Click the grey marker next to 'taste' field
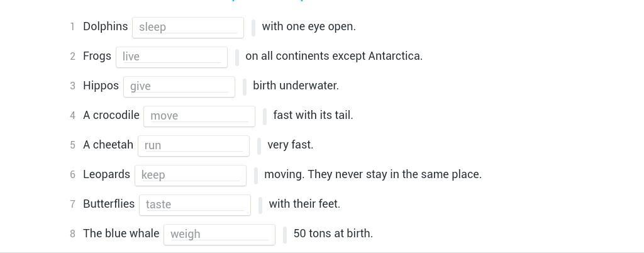The height and width of the screenshot is (253, 644). 260,205
